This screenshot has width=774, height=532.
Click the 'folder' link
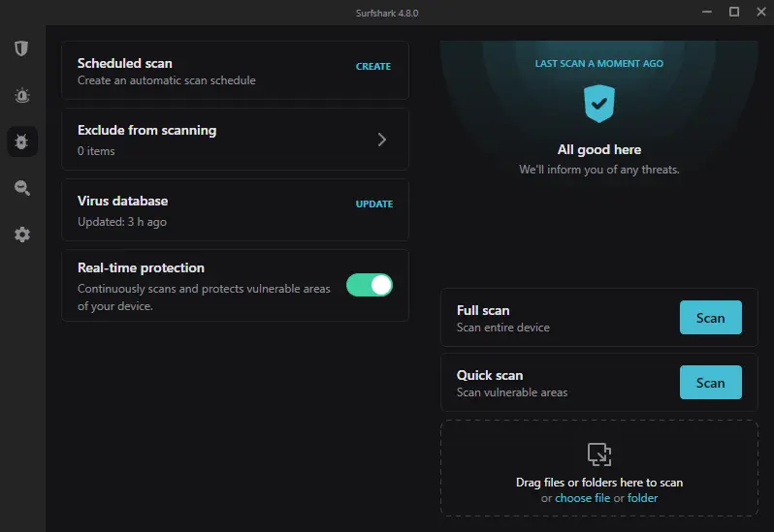(x=642, y=498)
